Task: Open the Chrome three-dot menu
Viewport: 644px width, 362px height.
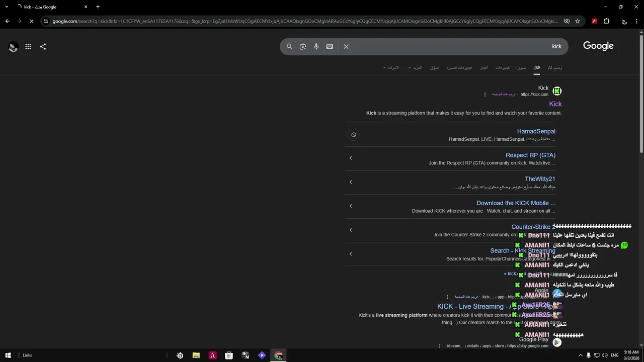Action: tap(637, 21)
